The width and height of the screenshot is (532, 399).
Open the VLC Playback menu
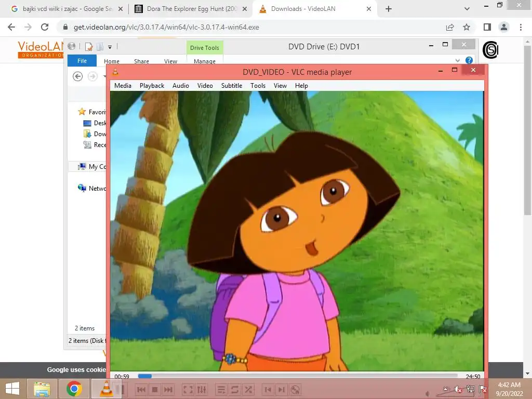coord(152,86)
